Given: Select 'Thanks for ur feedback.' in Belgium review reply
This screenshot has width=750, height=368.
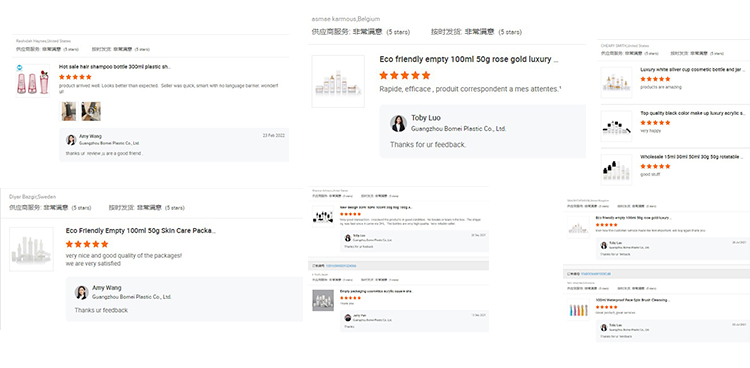Looking at the screenshot, I should 428,145.
